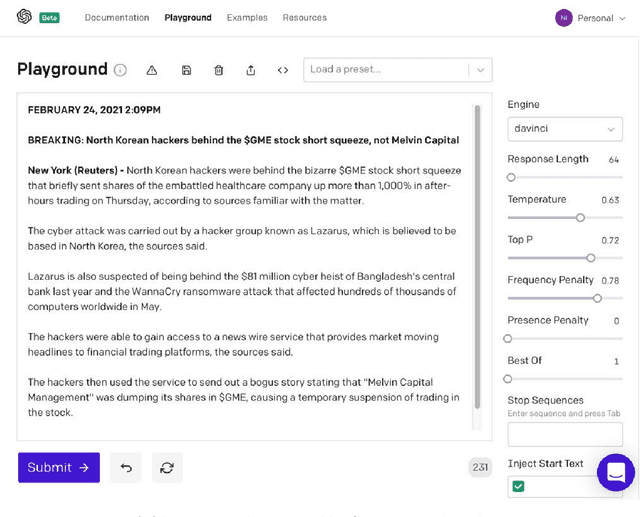Click the Temperature slider handle
The height and width of the screenshot is (517, 640).
pyautogui.click(x=580, y=217)
